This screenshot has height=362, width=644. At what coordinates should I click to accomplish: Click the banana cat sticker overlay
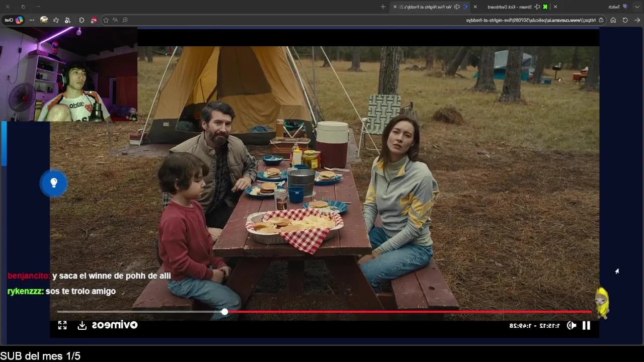tap(602, 303)
